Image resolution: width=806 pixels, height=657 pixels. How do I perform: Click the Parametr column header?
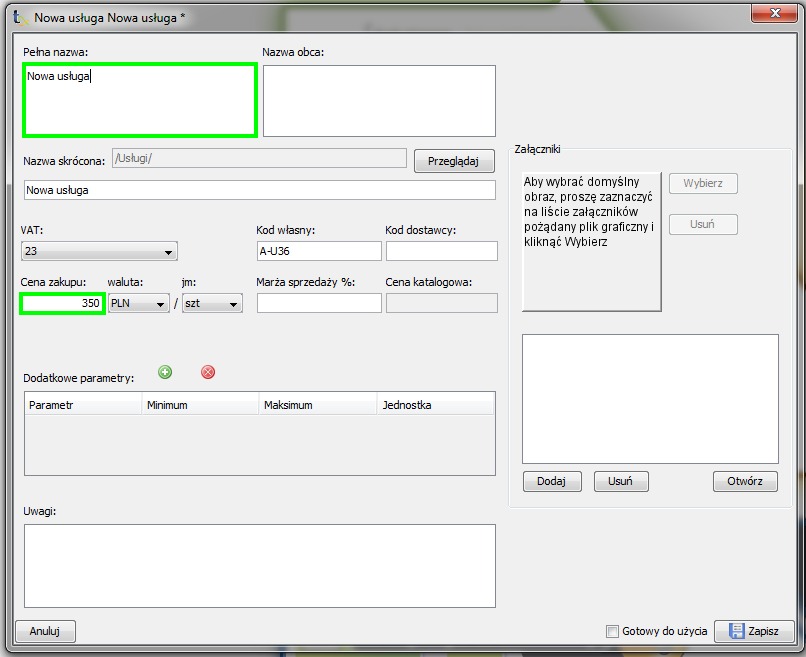[83, 405]
